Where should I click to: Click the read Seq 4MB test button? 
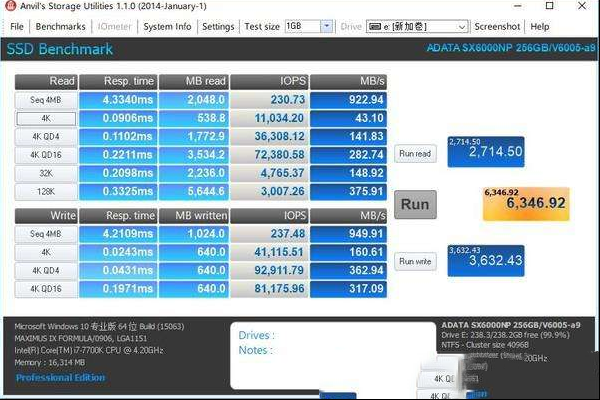pyautogui.click(x=46, y=100)
